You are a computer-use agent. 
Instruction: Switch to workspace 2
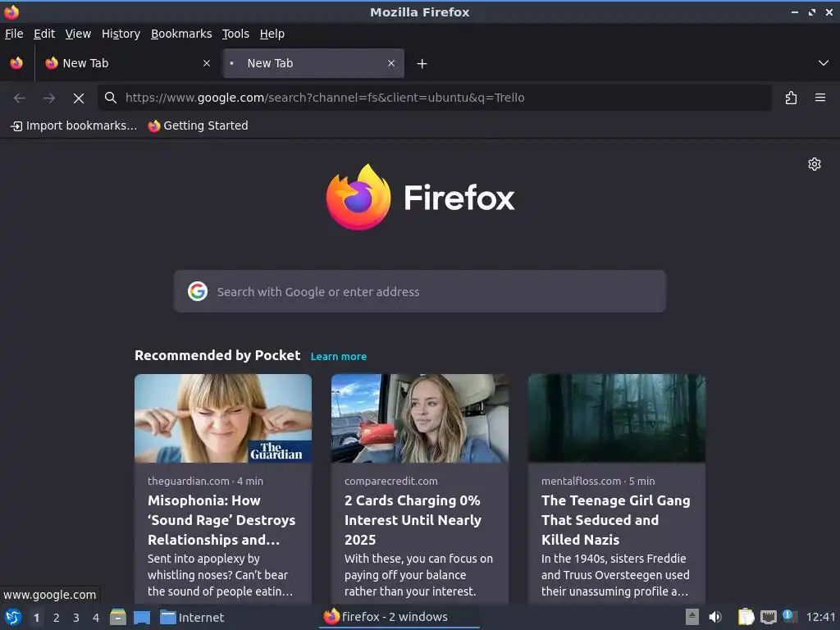point(57,618)
